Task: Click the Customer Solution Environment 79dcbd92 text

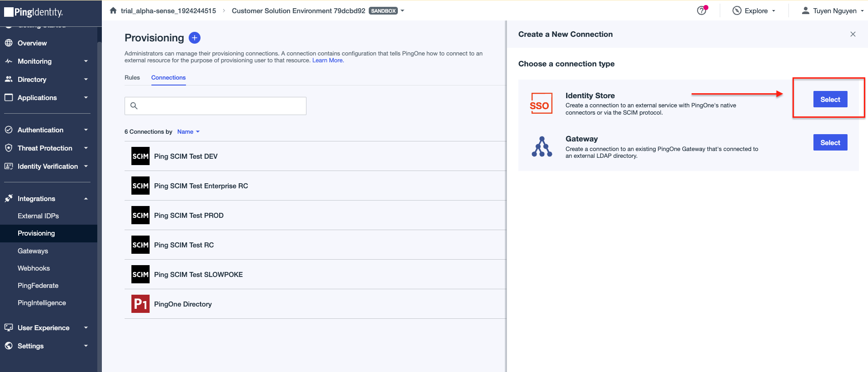Action: pyautogui.click(x=298, y=11)
